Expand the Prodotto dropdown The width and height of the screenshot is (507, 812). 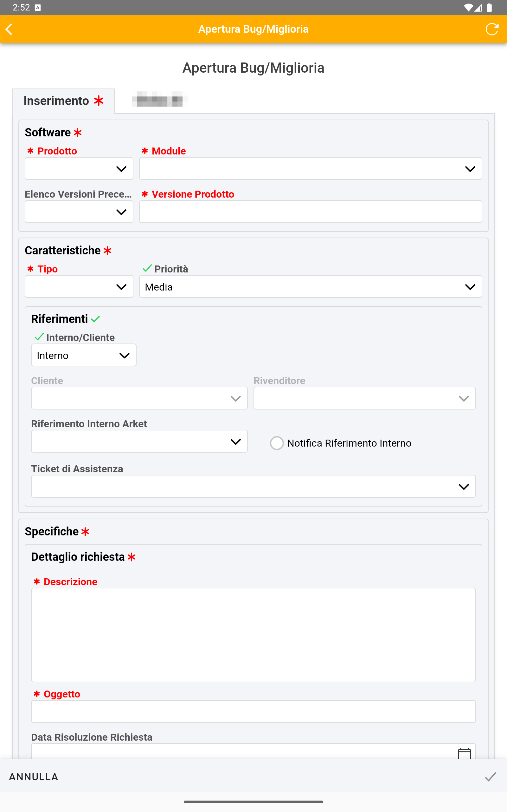click(x=79, y=168)
